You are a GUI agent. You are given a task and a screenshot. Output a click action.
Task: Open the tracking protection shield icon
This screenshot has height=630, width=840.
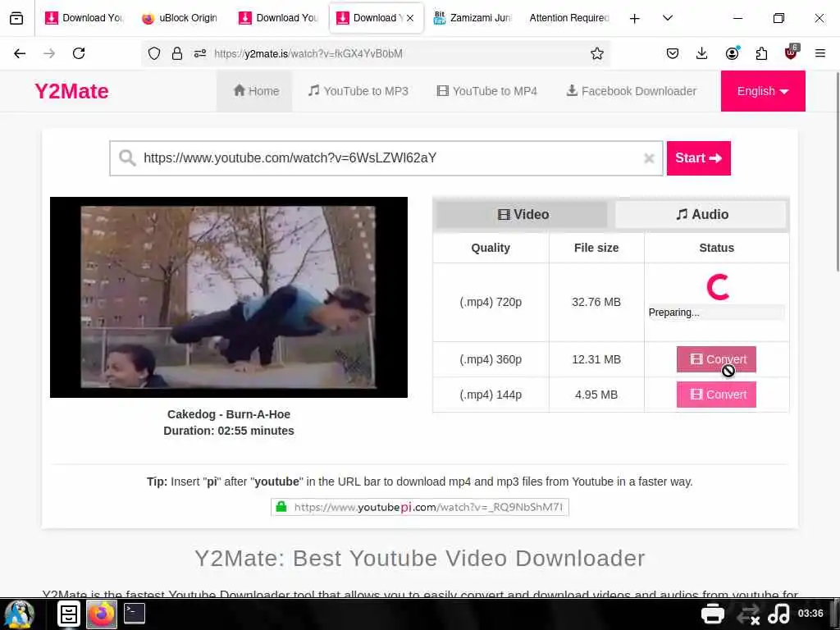154,53
